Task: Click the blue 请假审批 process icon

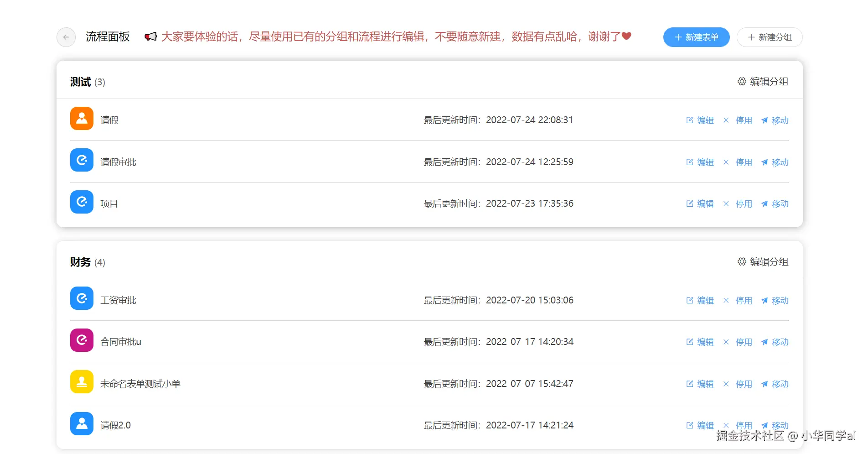Action: coord(82,160)
